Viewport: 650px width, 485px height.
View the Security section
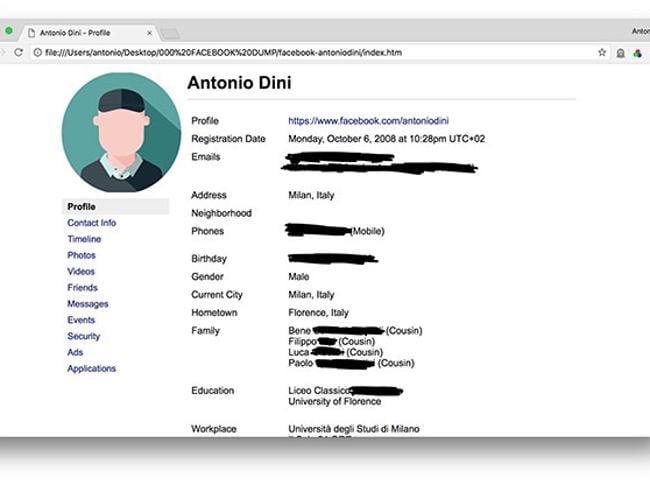(83, 336)
